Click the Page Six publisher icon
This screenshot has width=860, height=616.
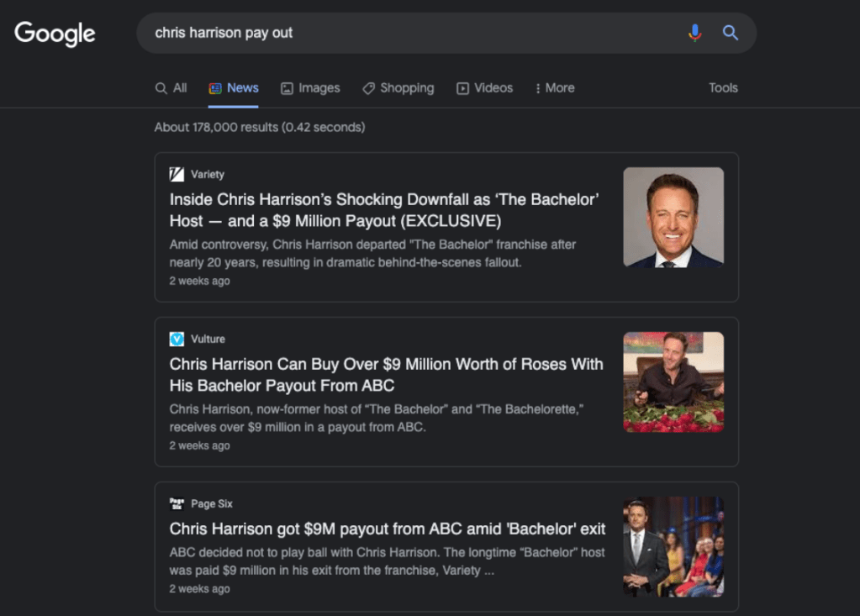177,503
